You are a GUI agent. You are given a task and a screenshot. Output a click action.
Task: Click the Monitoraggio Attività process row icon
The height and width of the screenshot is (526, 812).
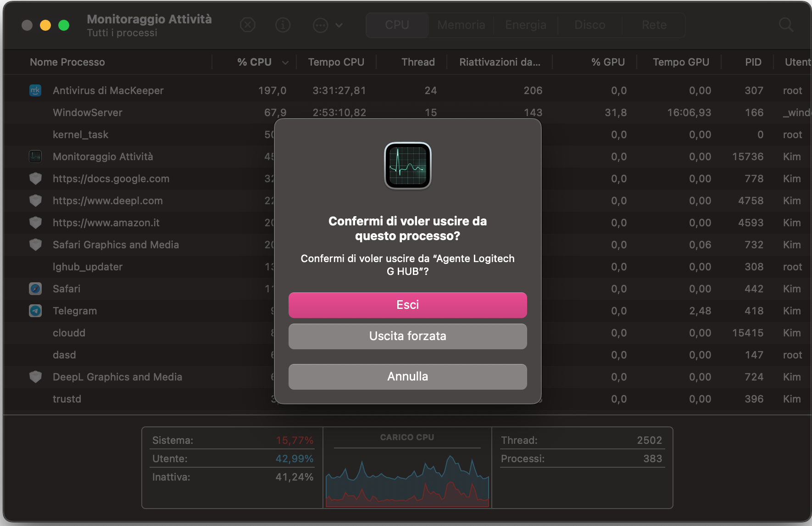point(35,157)
